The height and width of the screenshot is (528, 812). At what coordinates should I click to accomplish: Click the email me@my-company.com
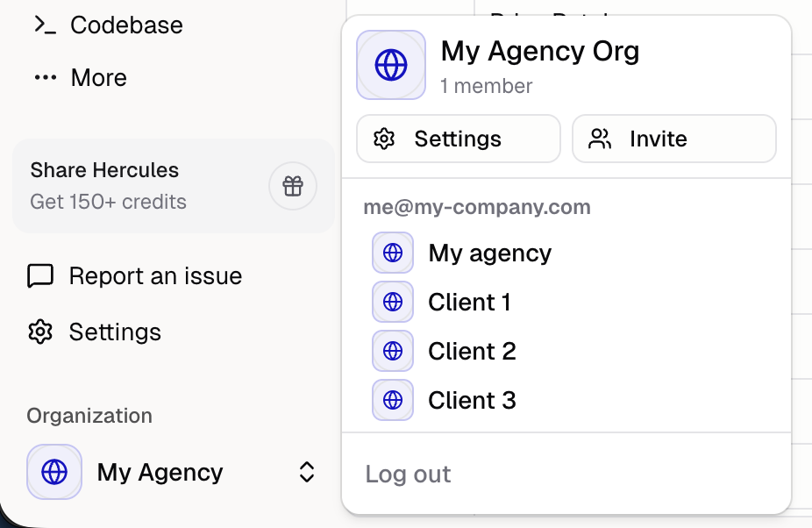[477, 207]
